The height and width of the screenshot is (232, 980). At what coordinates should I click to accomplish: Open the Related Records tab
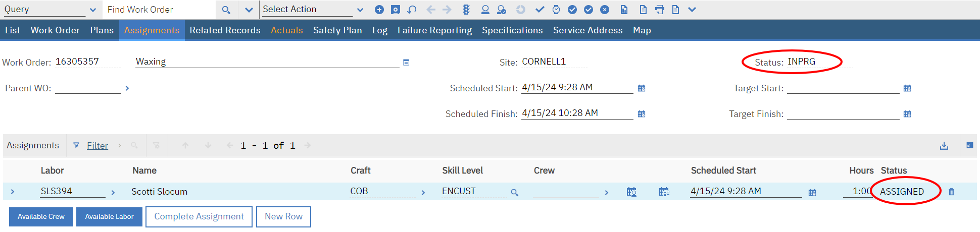(225, 30)
